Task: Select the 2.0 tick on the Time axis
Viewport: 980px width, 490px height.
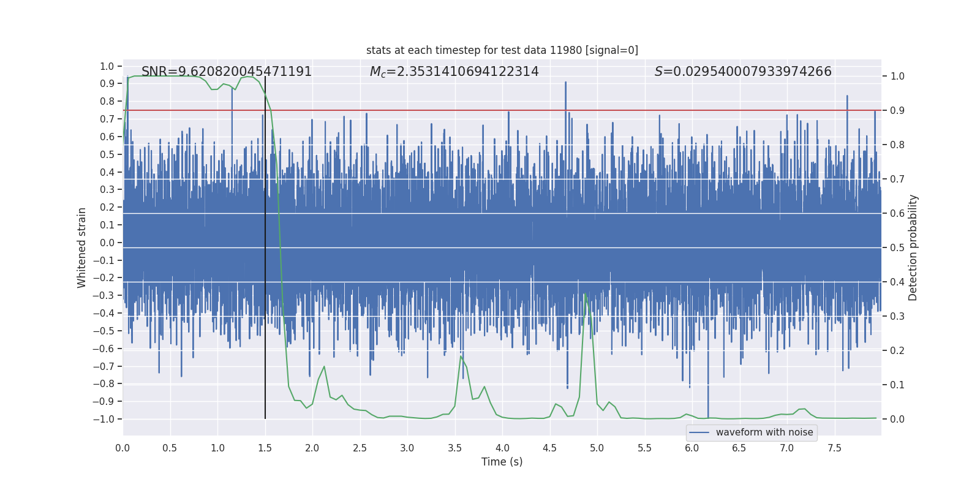Action: tap(312, 448)
